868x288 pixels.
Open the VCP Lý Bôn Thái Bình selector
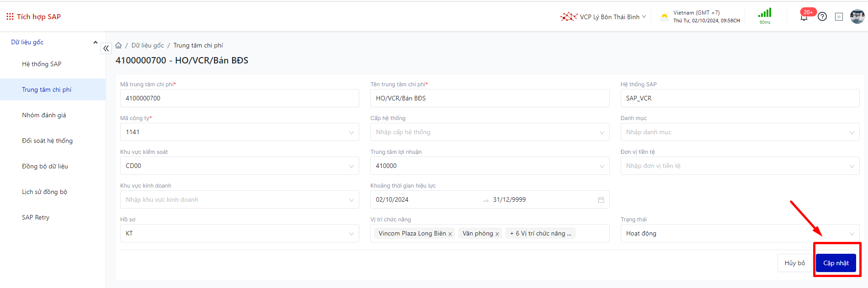tap(603, 17)
